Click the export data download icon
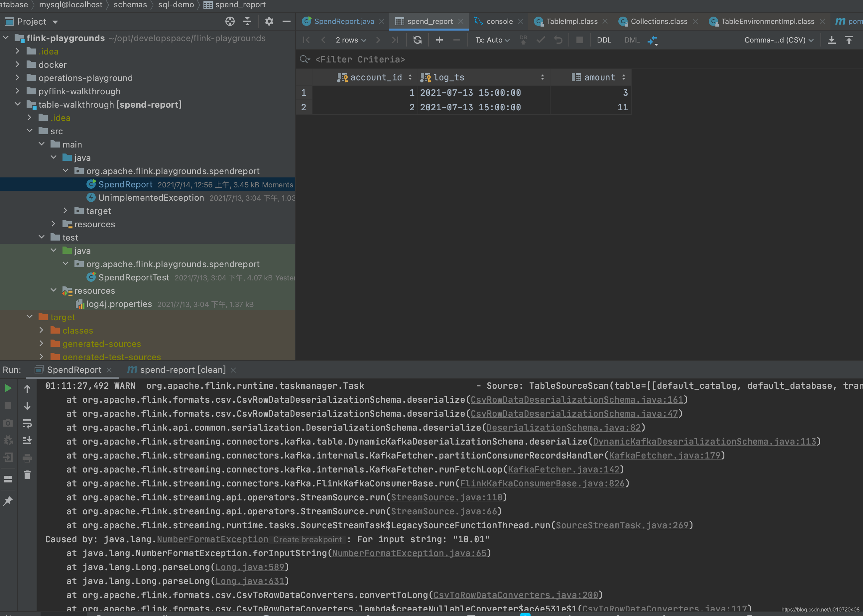The height and width of the screenshot is (616, 863). coord(831,40)
